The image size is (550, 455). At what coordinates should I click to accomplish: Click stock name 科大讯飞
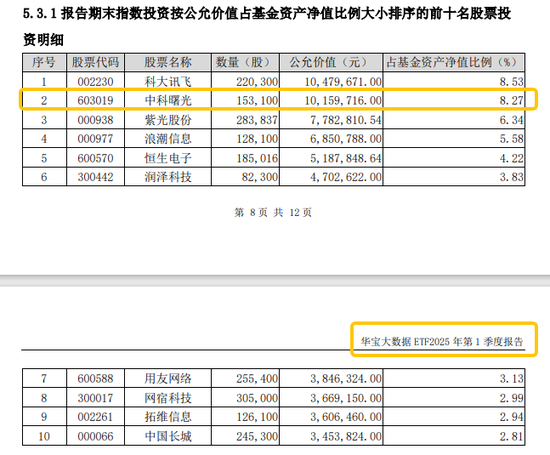click(x=168, y=82)
